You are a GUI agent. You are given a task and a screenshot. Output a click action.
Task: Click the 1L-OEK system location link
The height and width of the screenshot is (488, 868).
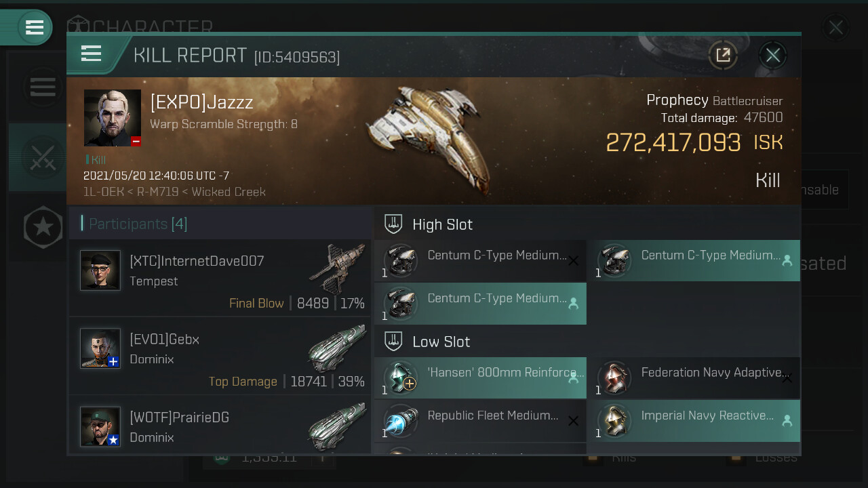pyautogui.click(x=103, y=192)
